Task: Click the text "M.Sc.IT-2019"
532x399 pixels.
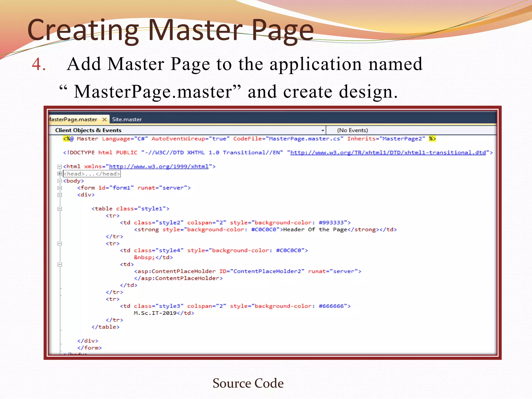Action: pos(155,313)
